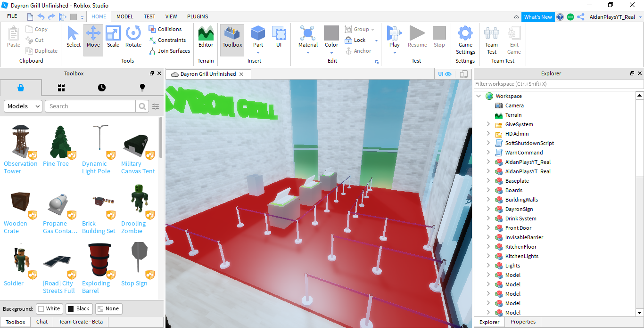Open the Material picker
Image resolution: width=644 pixels, height=332 pixels.
pos(308,37)
